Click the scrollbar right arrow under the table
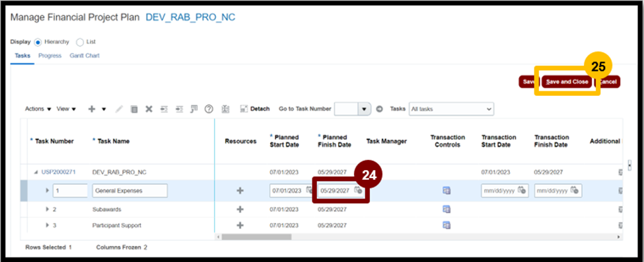The height and width of the screenshot is (262, 644). (618, 237)
